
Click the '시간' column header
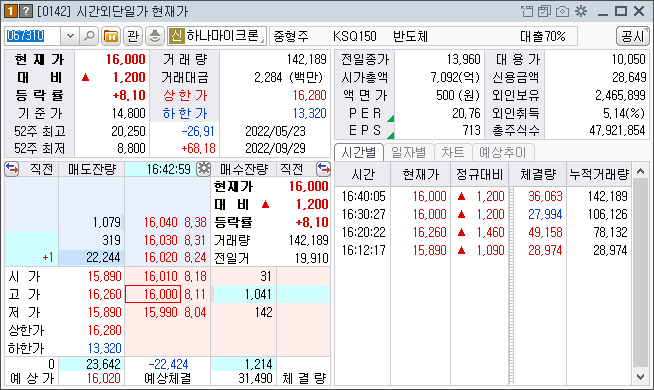(363, 174)
